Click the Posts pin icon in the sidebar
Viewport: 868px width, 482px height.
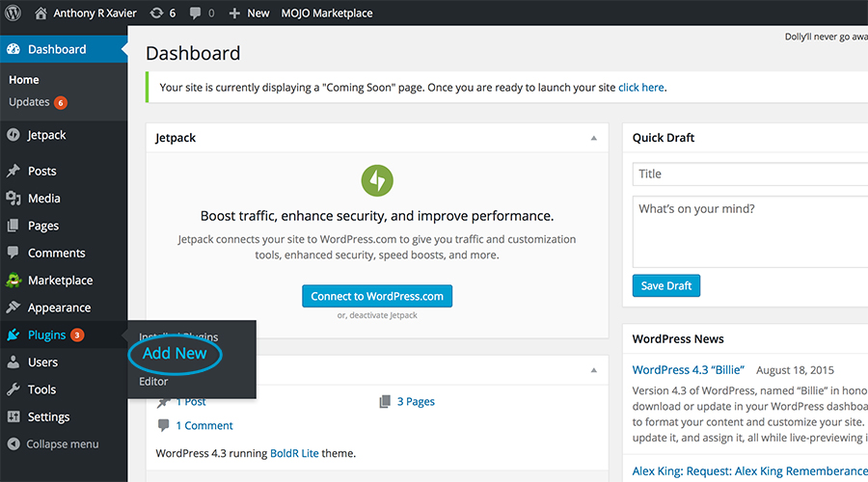(x=14, y=171)
